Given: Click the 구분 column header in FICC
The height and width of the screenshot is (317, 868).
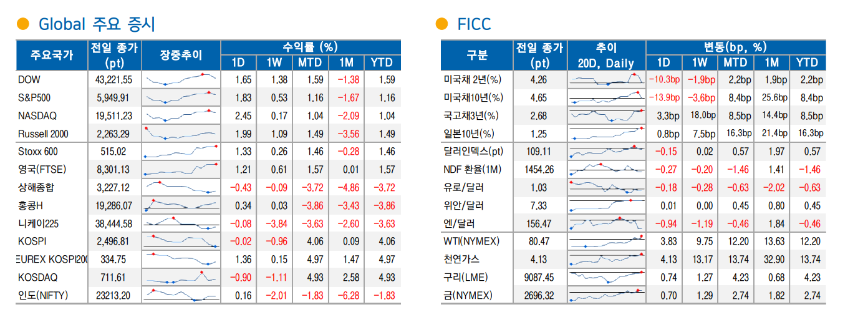Looking at the screenshot, I should pyautogui.click(x=477, y=55).
